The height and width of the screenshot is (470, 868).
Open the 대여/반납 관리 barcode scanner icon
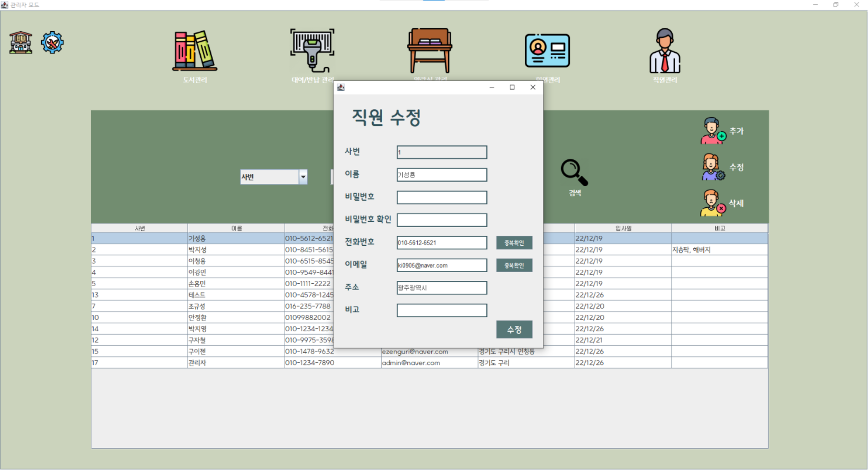point(312,49)
